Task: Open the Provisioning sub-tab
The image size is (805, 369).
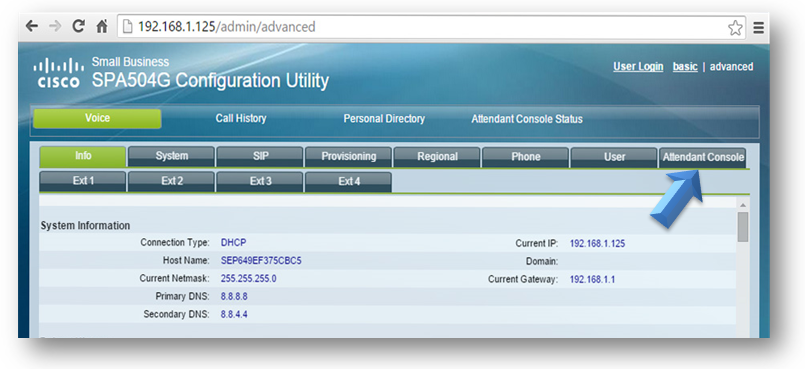Action: tap(349, 156)
